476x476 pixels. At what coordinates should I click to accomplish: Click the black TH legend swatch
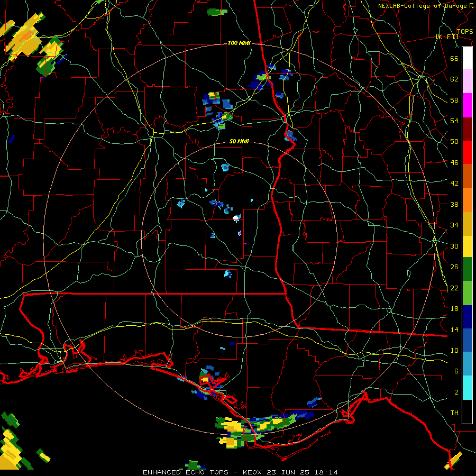[x=467, y=411]
